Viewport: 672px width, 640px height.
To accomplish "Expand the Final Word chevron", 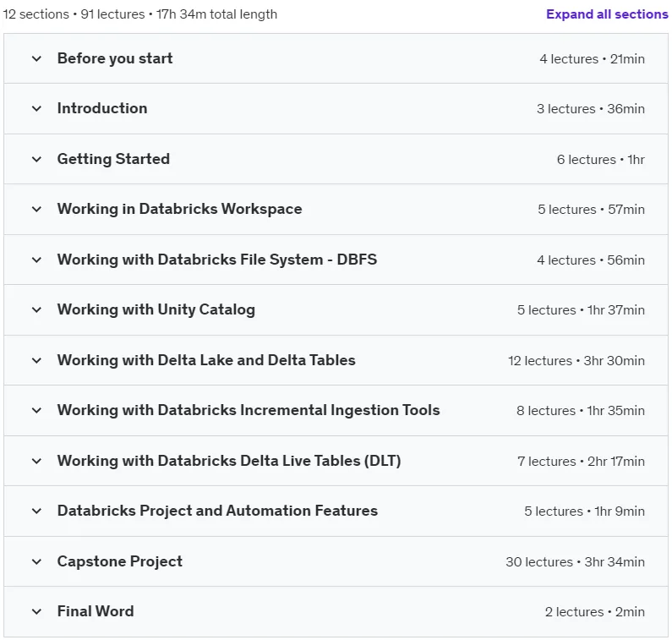I will coord(37,612).
